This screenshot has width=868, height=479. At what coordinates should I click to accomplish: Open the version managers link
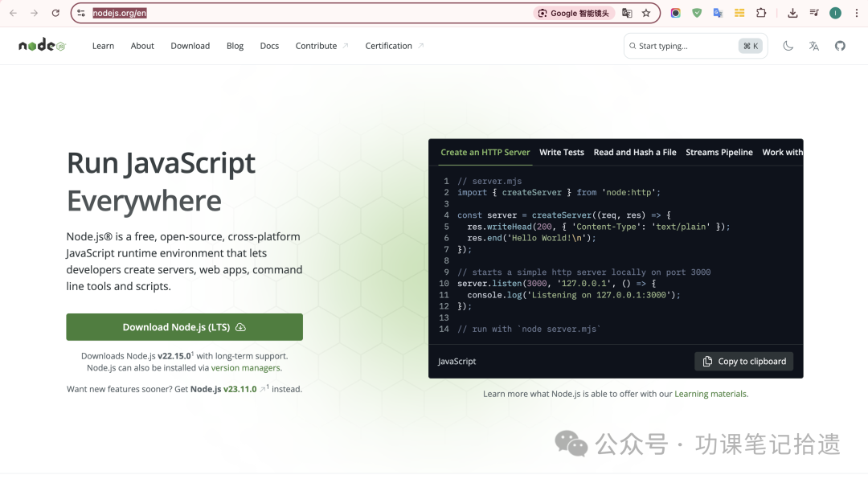[247, 368]
